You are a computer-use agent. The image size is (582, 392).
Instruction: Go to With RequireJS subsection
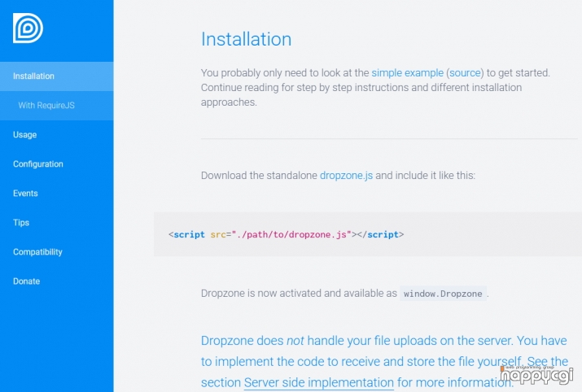(x=57, y=106)
